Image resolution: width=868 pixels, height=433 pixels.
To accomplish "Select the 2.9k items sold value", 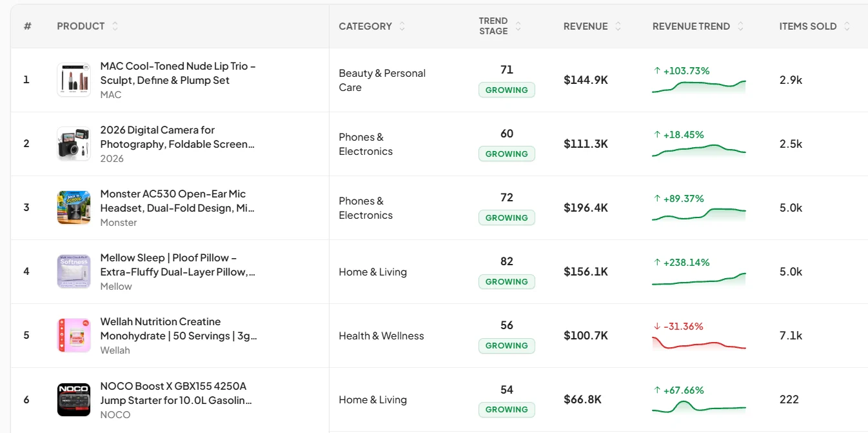I will click(791, 80).
